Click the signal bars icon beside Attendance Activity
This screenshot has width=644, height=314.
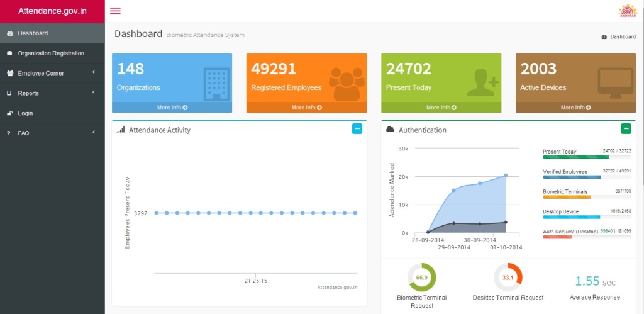click(x=120, y=130)
